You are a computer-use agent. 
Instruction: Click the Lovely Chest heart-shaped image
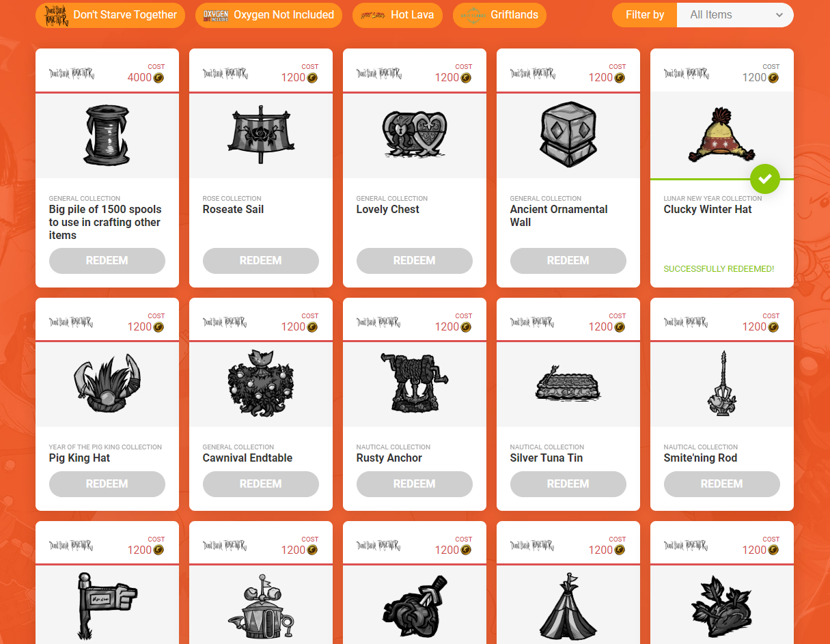coord(415,135)
